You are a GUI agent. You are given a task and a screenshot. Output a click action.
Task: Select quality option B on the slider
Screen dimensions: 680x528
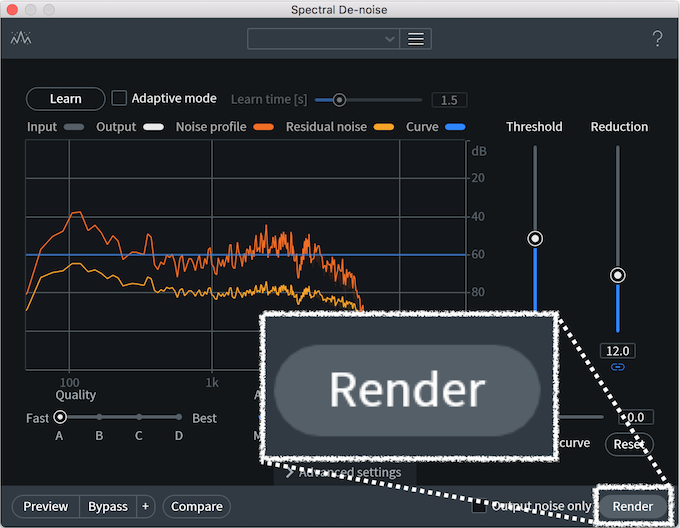click(x=99, y=417)
